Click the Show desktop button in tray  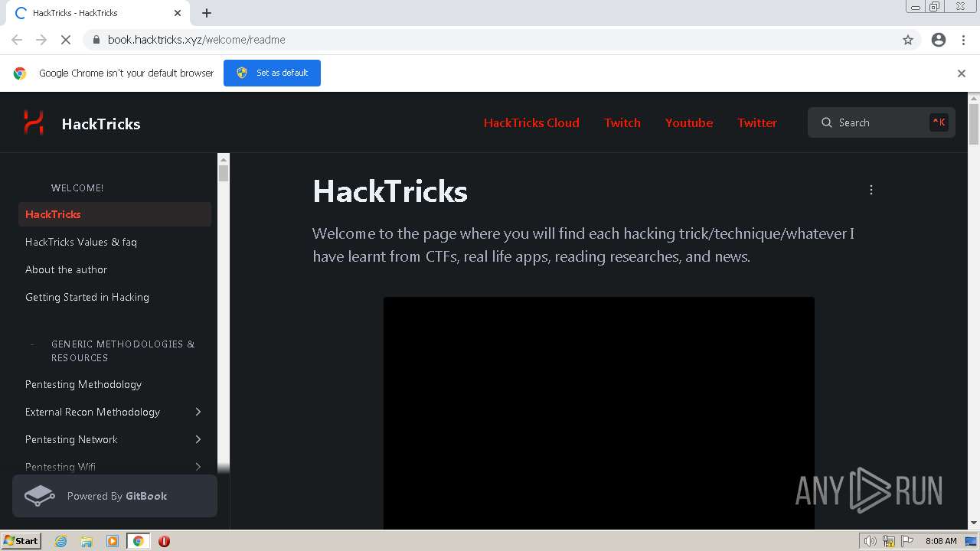pyautogui.click(x=971, y=541)
